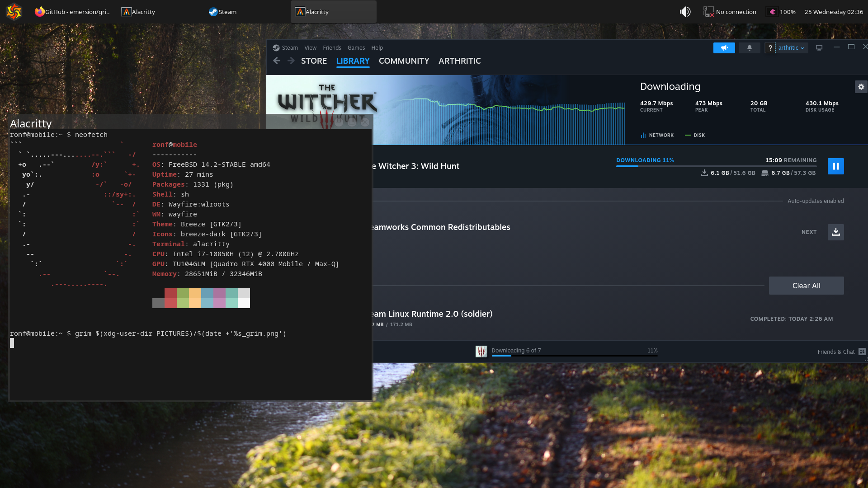Open download settings gear icon
Screen dimensions: 868x488
point(861,87)
